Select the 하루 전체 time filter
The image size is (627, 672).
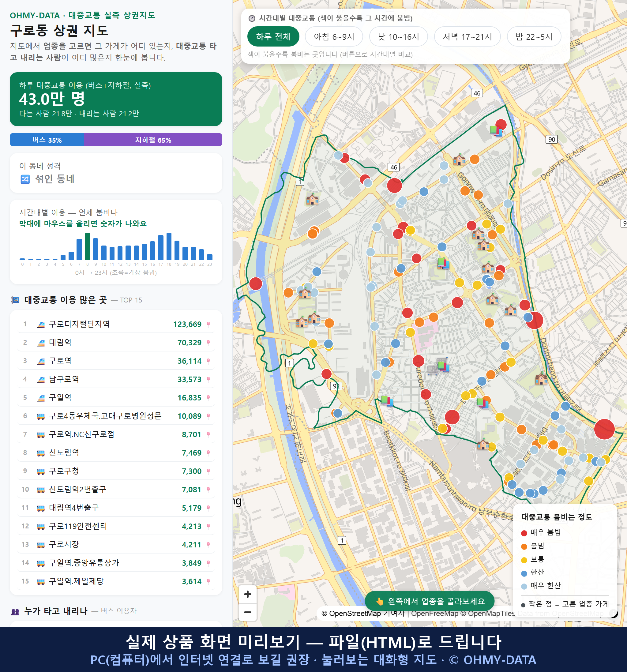[273, 36]
